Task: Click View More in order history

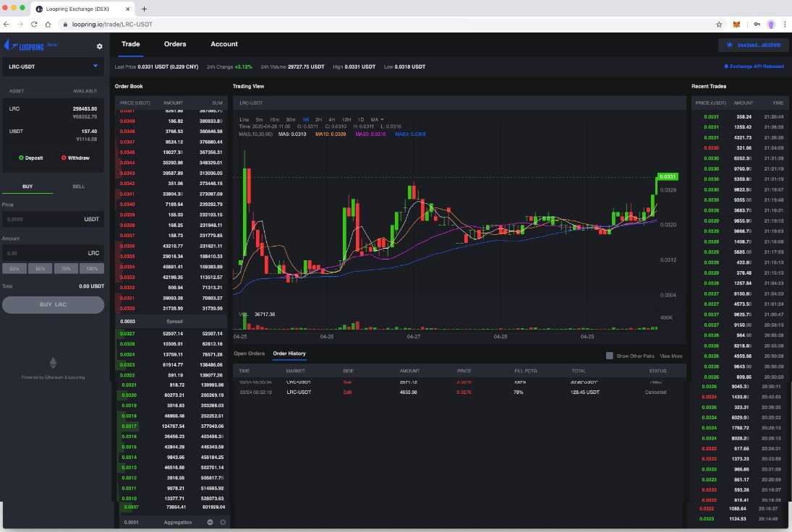Action: [x=670, y=356]
